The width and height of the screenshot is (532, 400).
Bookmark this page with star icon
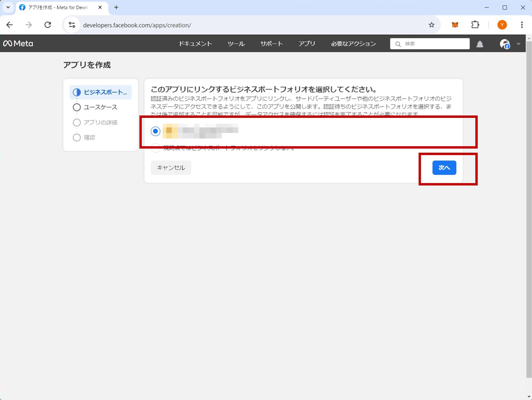coord(432,25)
